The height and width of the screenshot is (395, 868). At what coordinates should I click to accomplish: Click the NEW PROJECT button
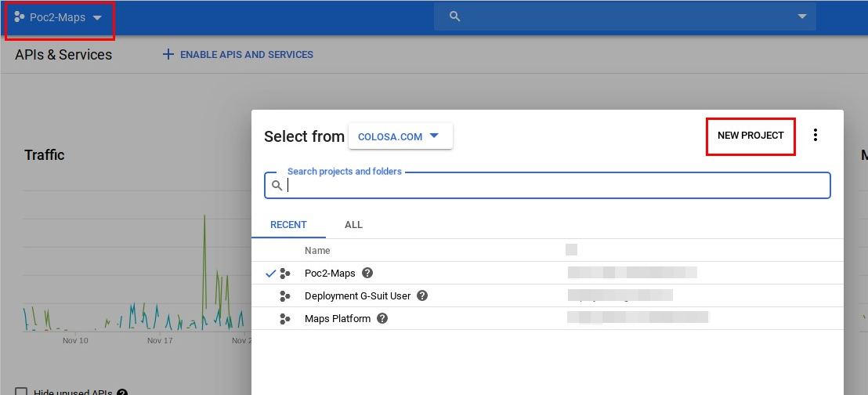coord(750,136)
